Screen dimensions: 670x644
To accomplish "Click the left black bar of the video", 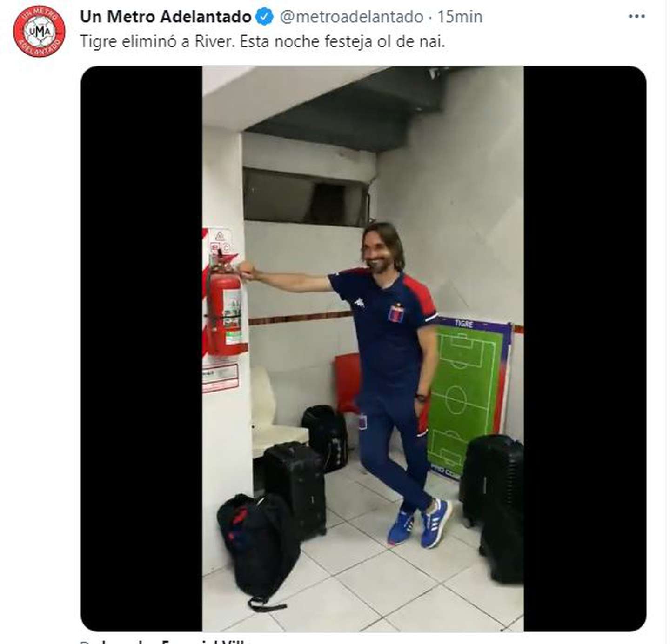I will point(141,349).
